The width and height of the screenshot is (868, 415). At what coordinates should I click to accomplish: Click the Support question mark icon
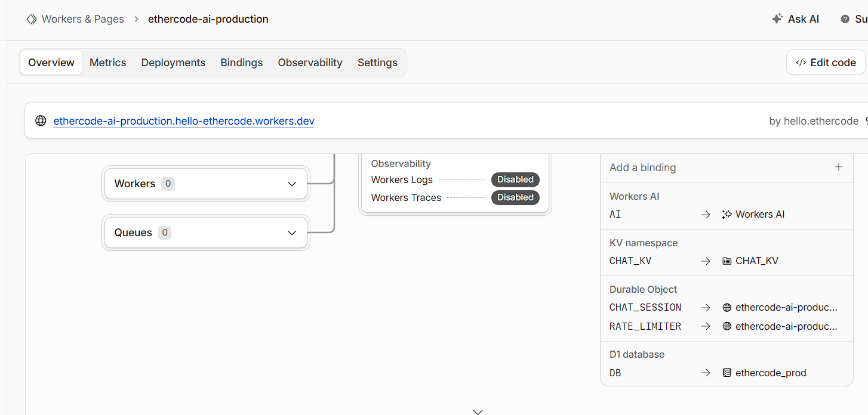pyautogui.click(x=845, y=19)
